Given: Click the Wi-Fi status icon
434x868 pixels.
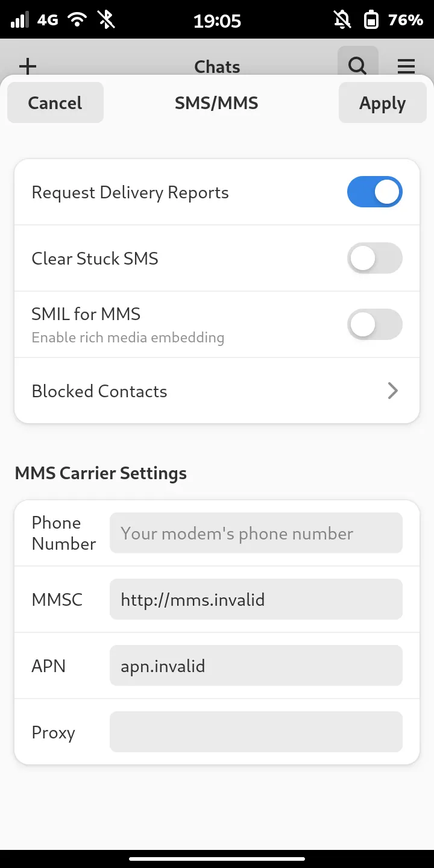Looking at the screenshot, I should pyautogui.click(x=77, y=20).
